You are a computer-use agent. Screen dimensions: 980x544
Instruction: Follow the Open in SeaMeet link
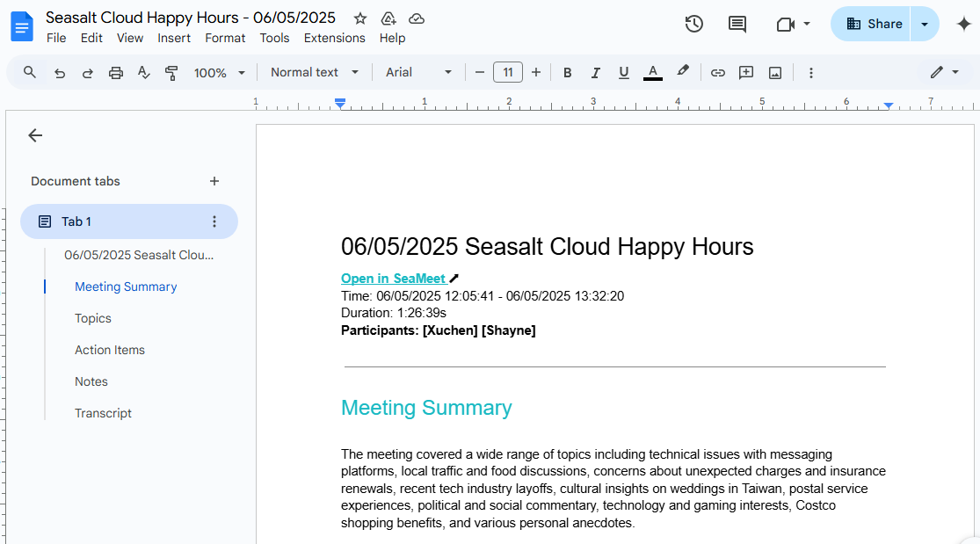coord(393,279)
